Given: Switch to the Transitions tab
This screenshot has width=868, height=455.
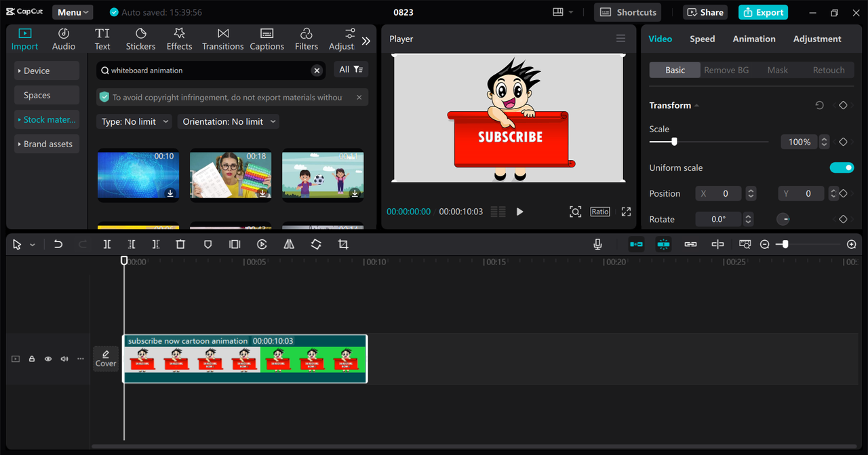Looking at the screenshot, I should [222, 39].
